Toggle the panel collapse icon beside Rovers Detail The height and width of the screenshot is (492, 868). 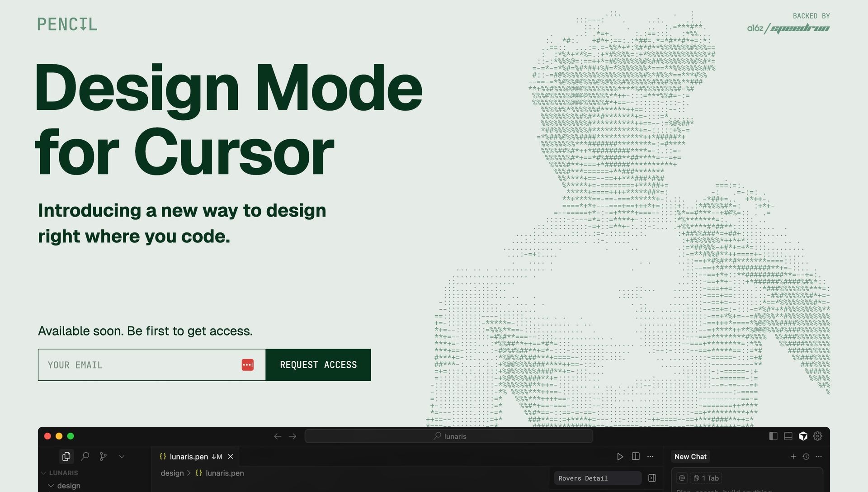[x=652, y=478]
